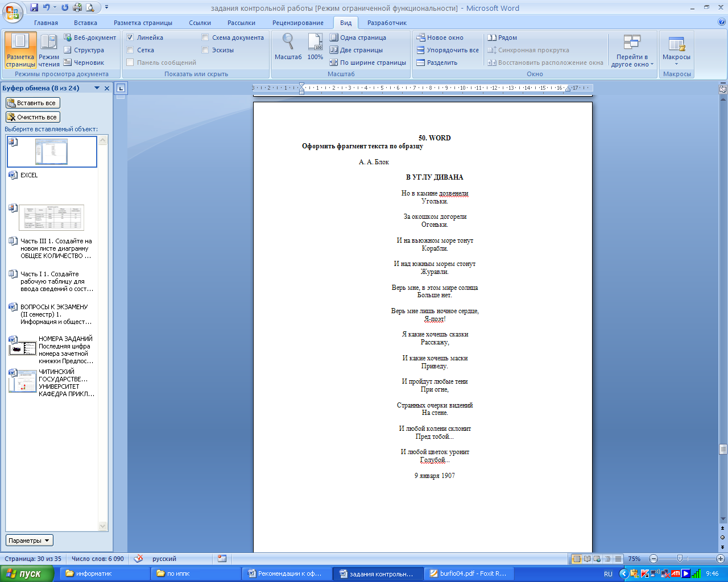Open the Ссылки tab
This screenshot has height=582, width=728.
(x=200, y=23)
